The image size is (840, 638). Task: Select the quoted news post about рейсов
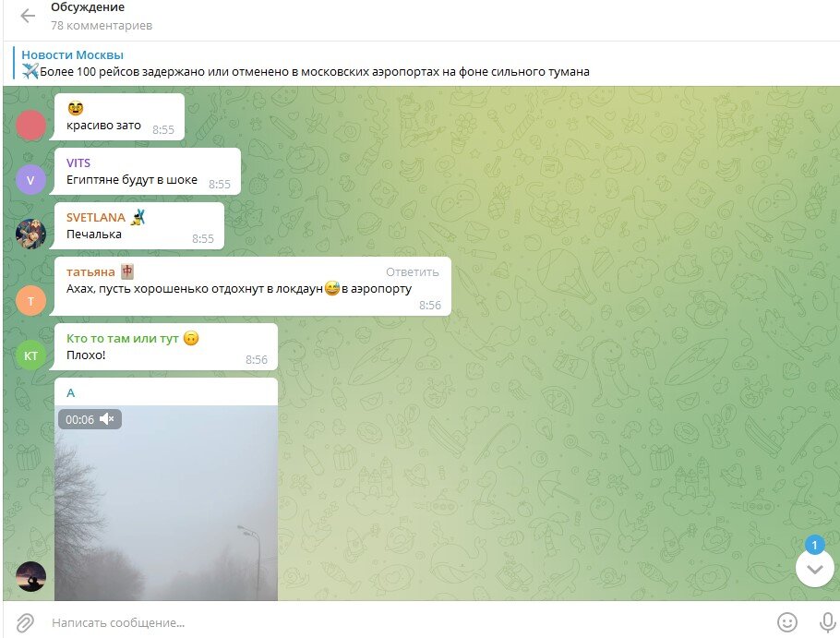[306, 63]
